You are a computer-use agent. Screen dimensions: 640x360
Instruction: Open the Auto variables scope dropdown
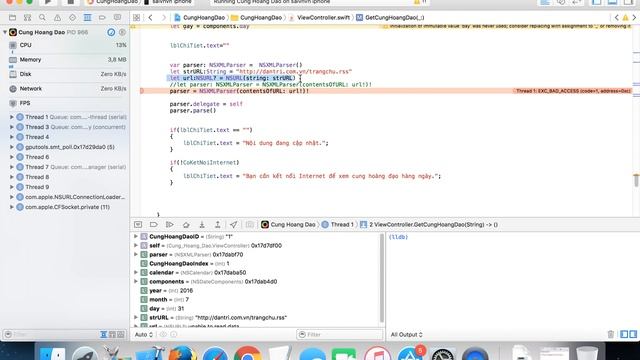pyautogui.click(x=144, y=334)
